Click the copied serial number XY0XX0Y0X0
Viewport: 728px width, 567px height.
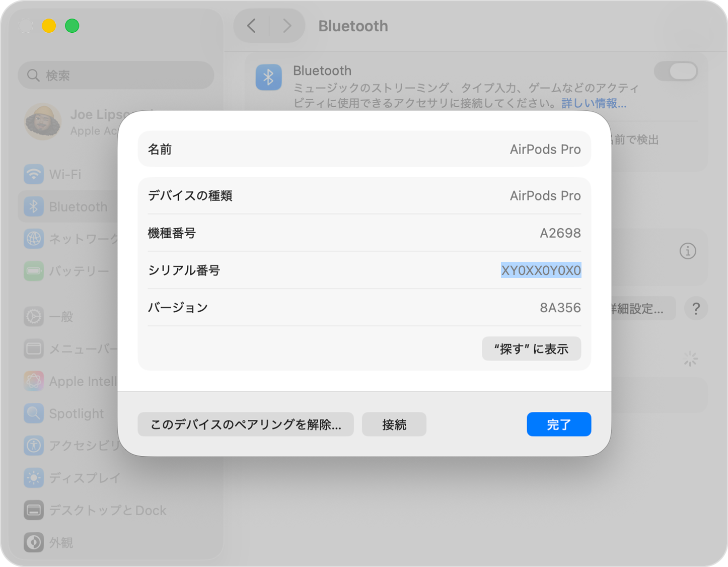point(540,270)
